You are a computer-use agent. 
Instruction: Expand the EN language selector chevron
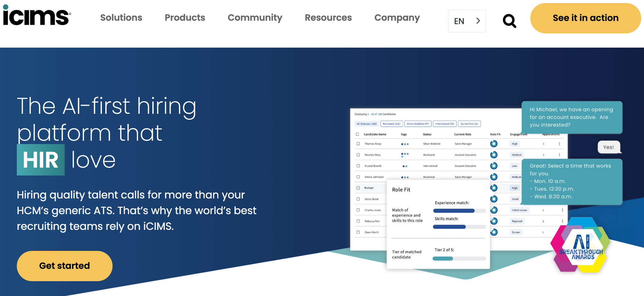click(x=478, y=21)
